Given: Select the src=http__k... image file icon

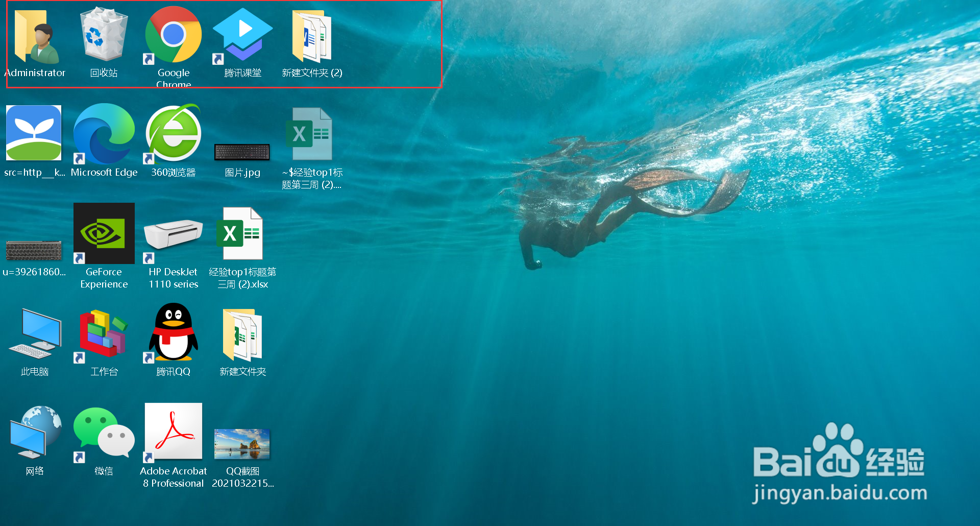Looking at the screenshot, I should click(34, 133).
